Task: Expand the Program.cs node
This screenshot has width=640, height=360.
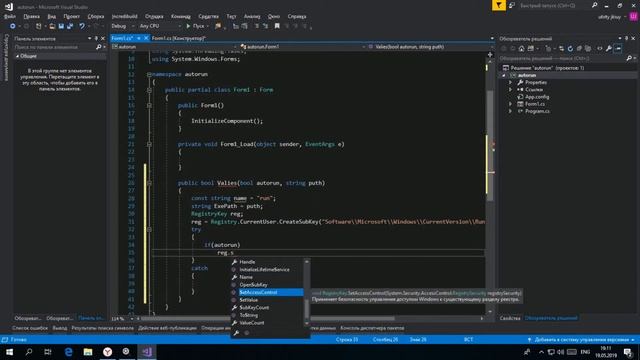Action: pyautogui.click(x=510, y=111)
